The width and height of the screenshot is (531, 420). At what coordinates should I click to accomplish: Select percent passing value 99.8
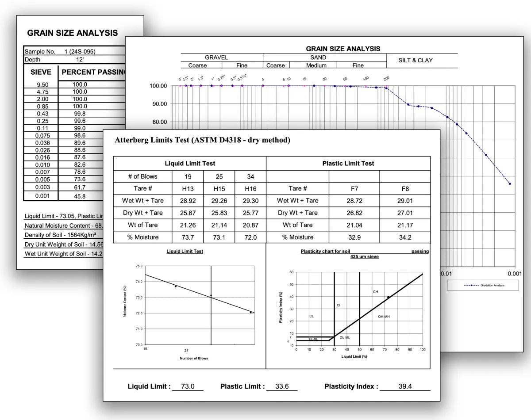point(80,114)
